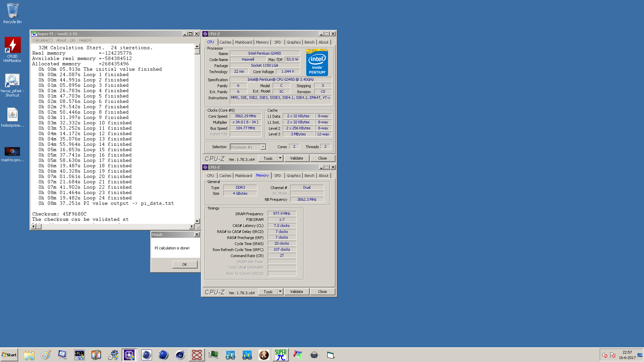Viewport: 644px width, 362px height.
Task: Click Super PI vertical scrollbar down arrow
Action: tap(197, 221)
